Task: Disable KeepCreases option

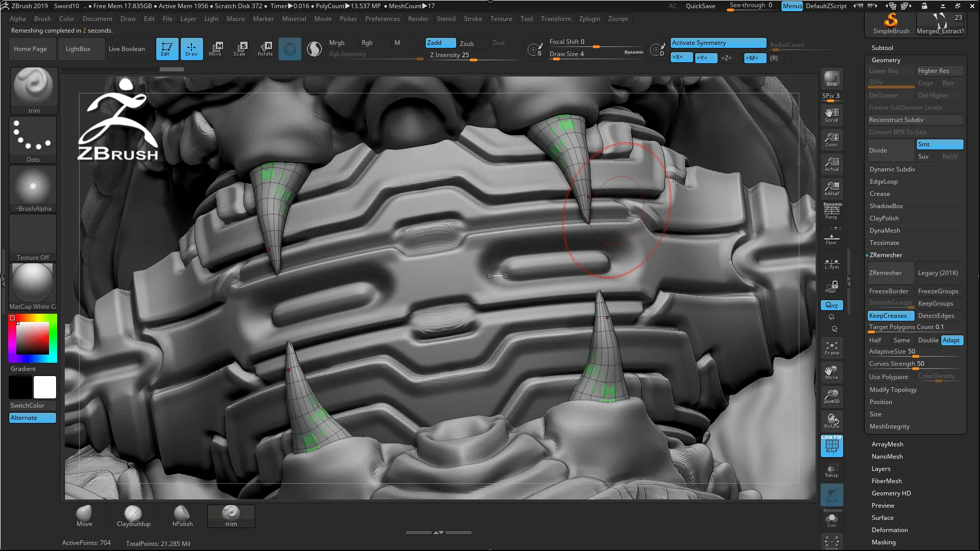Action: 890,316
